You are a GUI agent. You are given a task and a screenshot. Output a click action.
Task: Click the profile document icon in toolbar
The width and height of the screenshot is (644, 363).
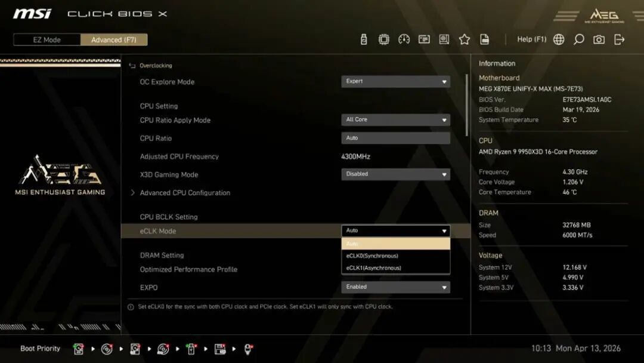click(x=485, y=39)
